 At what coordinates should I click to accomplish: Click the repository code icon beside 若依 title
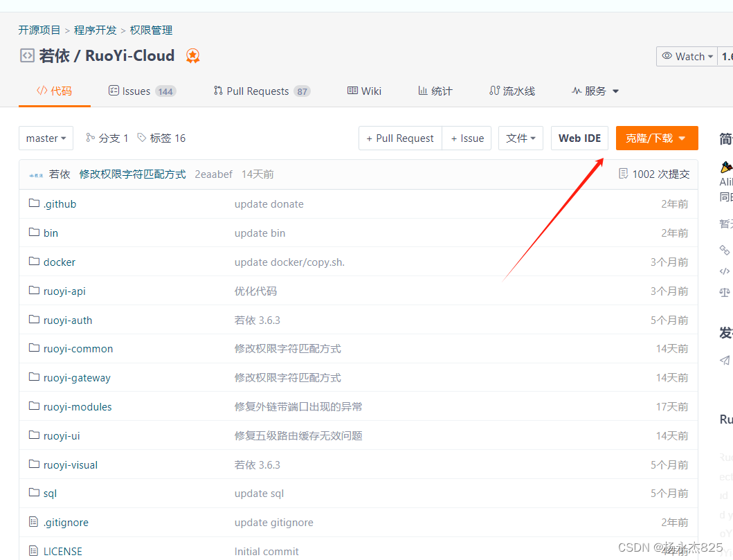coord(27,55)
